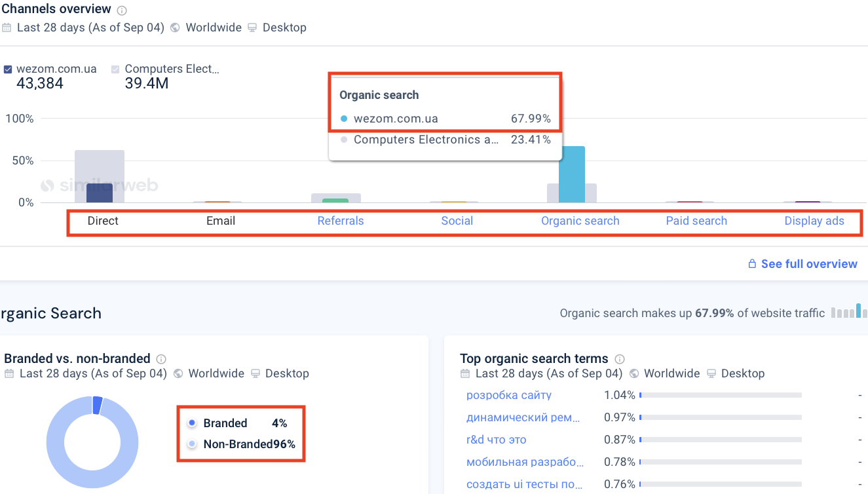Click the search term "розробка сайту"
The image size is (868, 494).
tap(509, 395)
